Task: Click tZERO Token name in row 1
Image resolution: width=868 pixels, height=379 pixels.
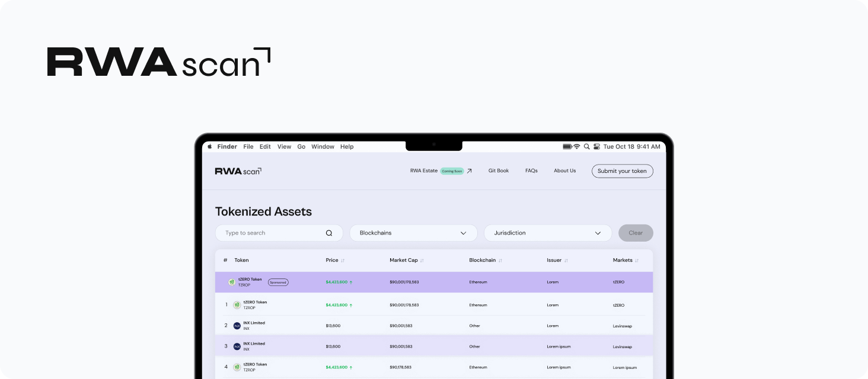Action: [x=255, y=303]
